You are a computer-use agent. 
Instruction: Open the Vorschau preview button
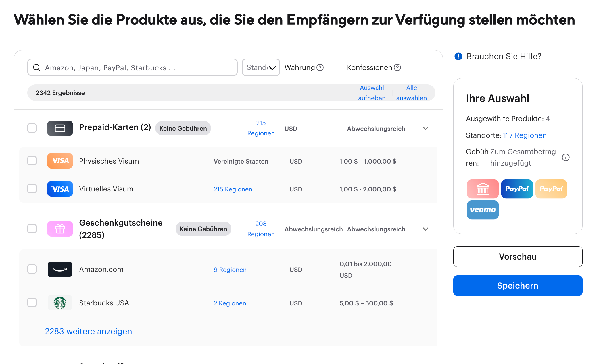pyautogui.click(x=517, y=257)
